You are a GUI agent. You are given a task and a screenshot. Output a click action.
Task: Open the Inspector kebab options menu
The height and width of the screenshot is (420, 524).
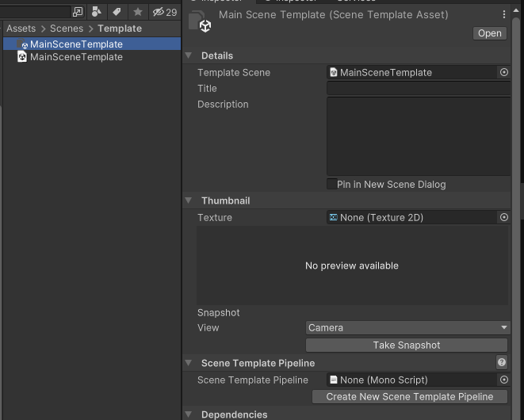coord(504,14)
